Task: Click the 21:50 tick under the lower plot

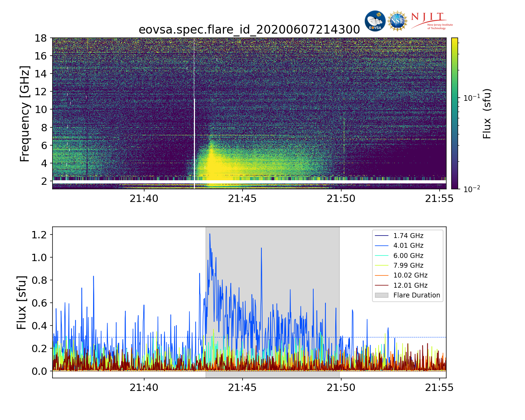Action: pos(341,388)
